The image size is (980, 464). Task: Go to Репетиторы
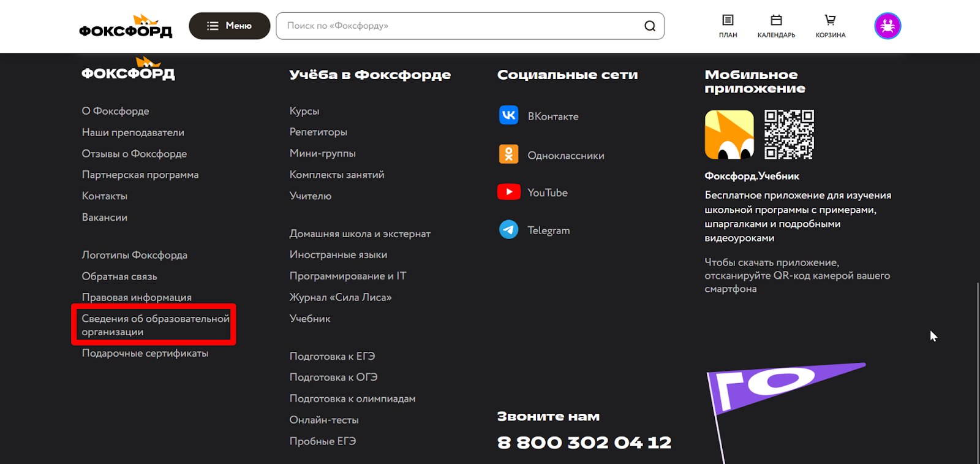click(x=318, y=132)
